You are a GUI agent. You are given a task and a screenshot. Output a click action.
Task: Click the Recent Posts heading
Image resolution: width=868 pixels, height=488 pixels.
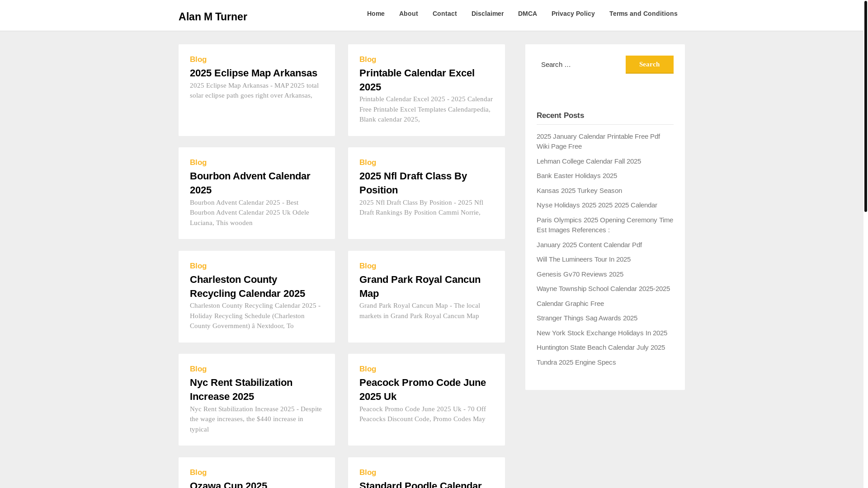(560, 116)
